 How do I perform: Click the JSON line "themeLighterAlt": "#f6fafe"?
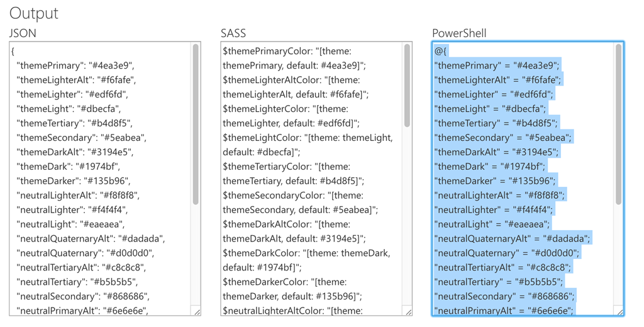(76, 80)
